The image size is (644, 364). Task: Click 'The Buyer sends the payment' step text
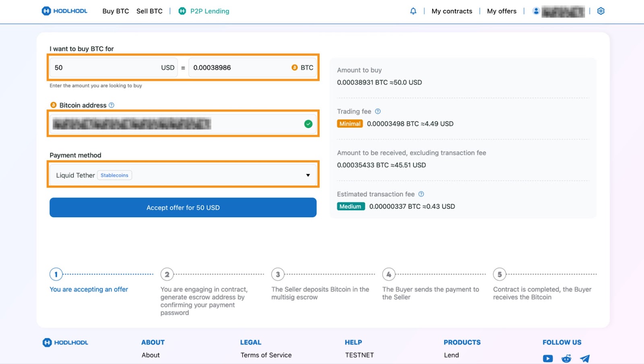coord(431,293)
